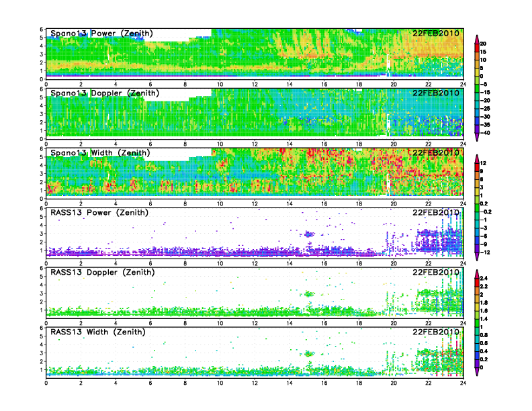
Task: Click the -6 label on middle colorbar
Action: coord(484,236)
